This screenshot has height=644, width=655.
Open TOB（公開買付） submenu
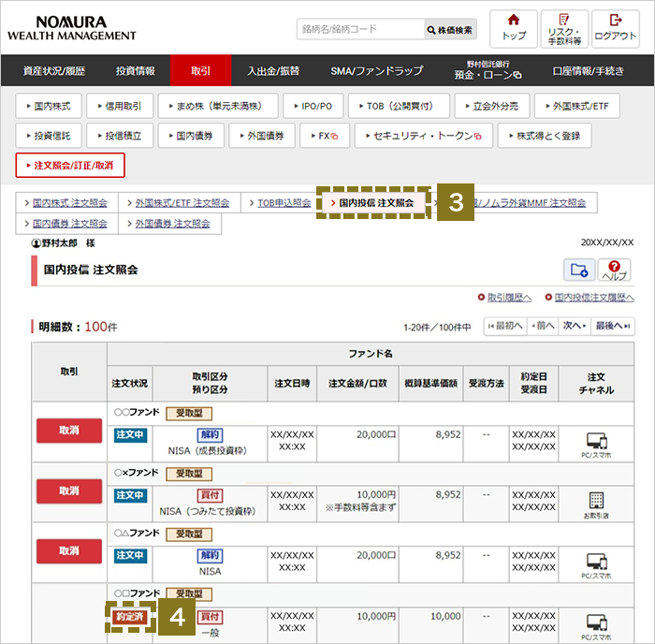pyautogui.click(x=399, y=106)
